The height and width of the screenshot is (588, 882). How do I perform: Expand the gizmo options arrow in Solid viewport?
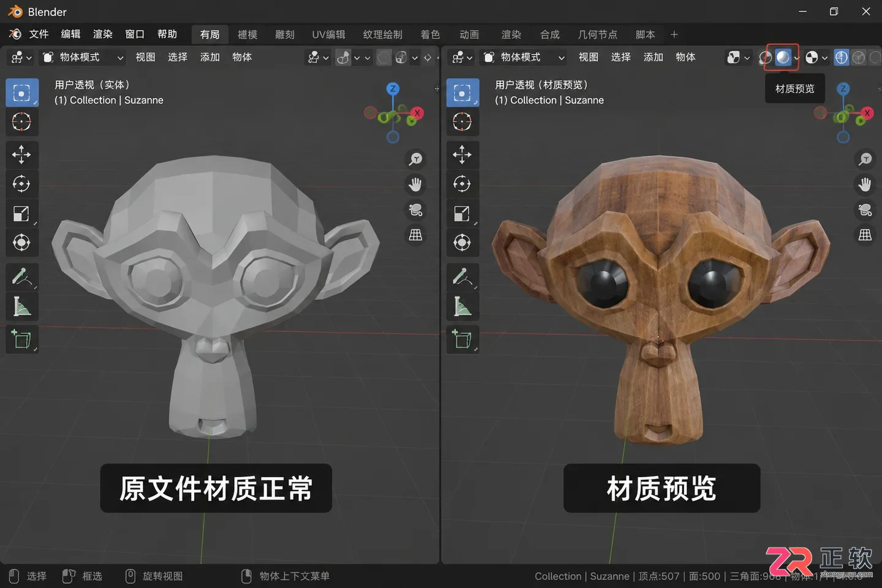pos(357,58)
